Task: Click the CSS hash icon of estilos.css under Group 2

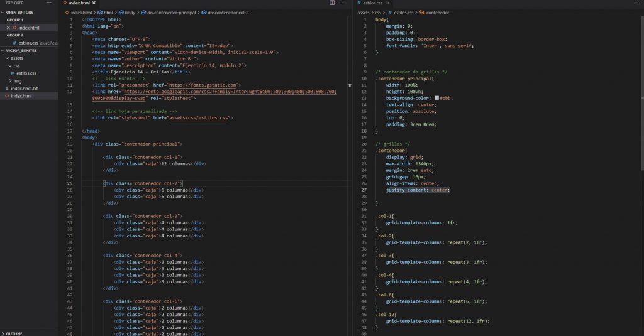Action: click(14, 43)
